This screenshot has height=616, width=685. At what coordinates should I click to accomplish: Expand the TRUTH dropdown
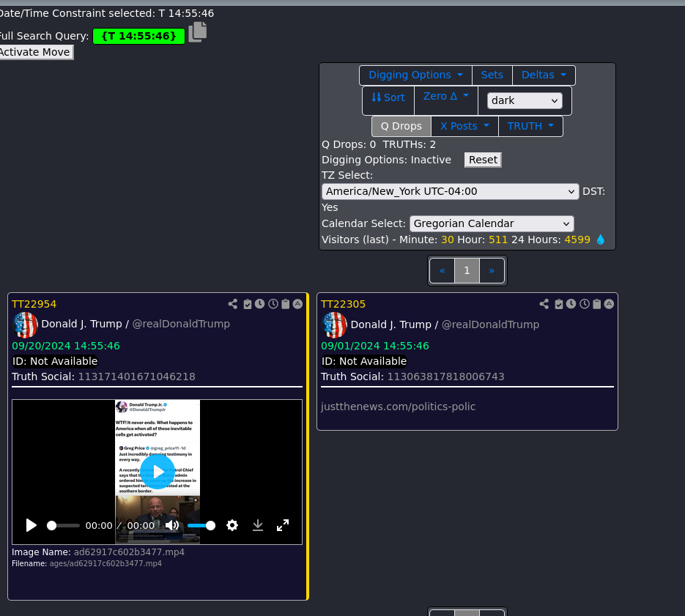point(530,126)
